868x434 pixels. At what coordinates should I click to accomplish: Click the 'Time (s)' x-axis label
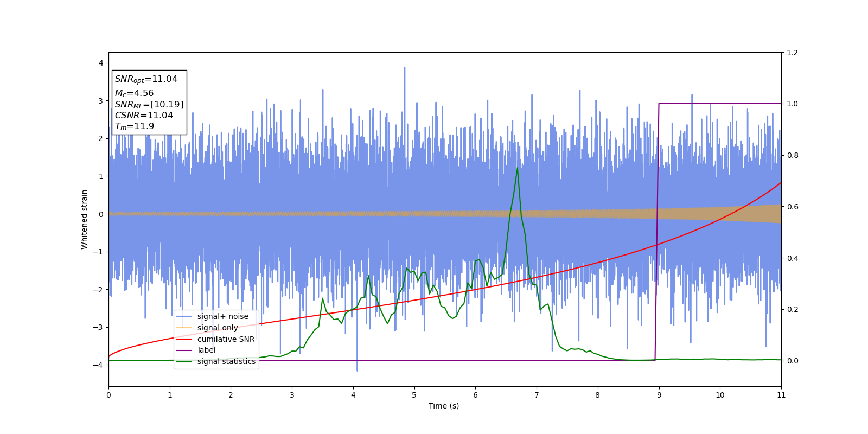tap(444, 406)
